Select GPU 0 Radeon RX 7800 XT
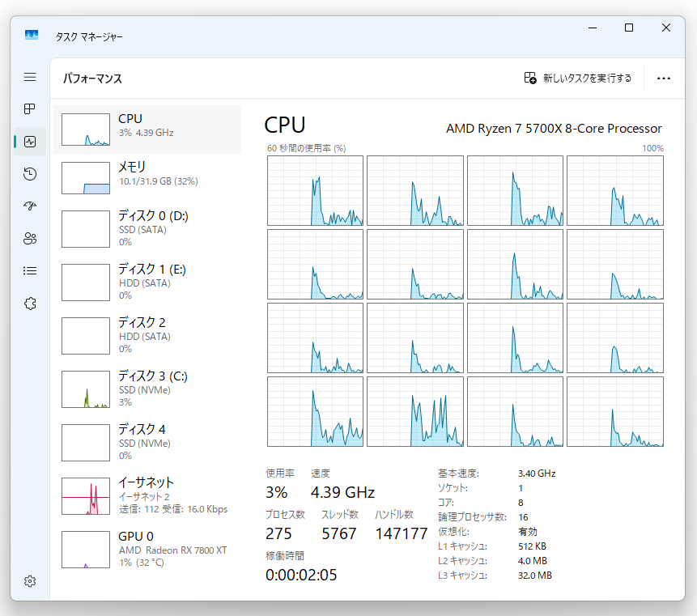This screenshot has height=616, width=697. click(147, 549)
